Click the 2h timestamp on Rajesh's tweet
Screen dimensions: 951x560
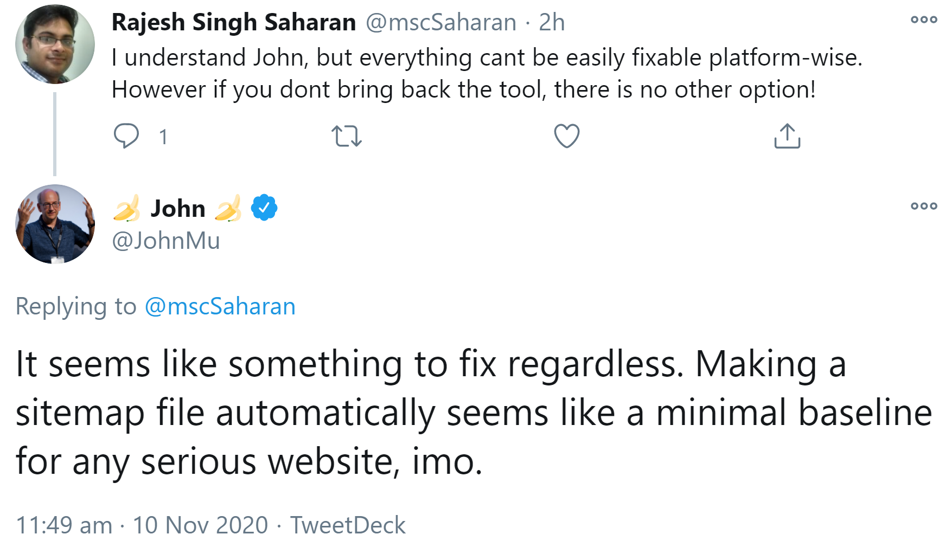(551, 23)
